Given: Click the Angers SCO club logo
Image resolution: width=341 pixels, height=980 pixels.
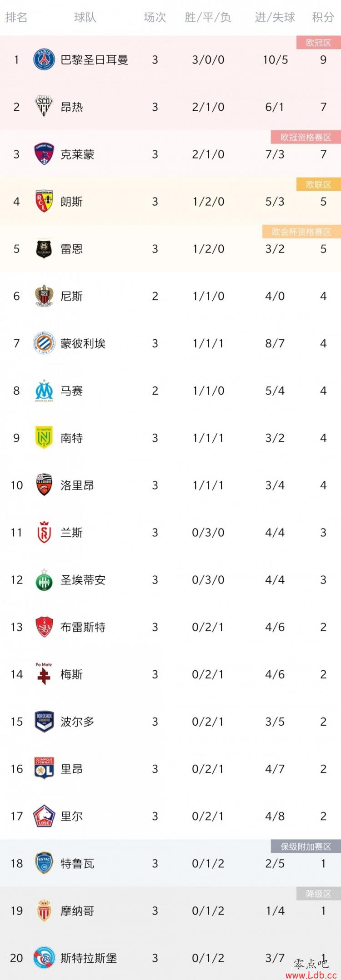Looking at the screenshot, I should pyautogui.click(x=44, y=107).
